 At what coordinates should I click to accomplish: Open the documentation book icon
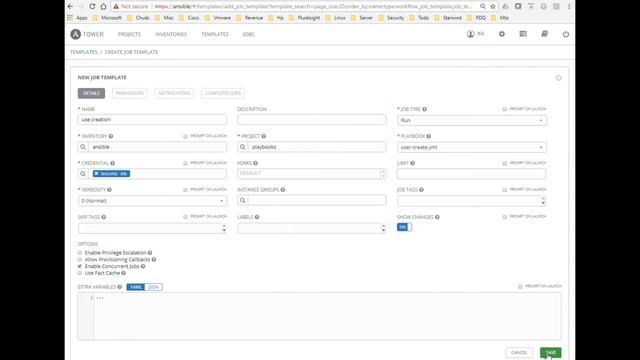pyautogui.click(x=544, y=34)
